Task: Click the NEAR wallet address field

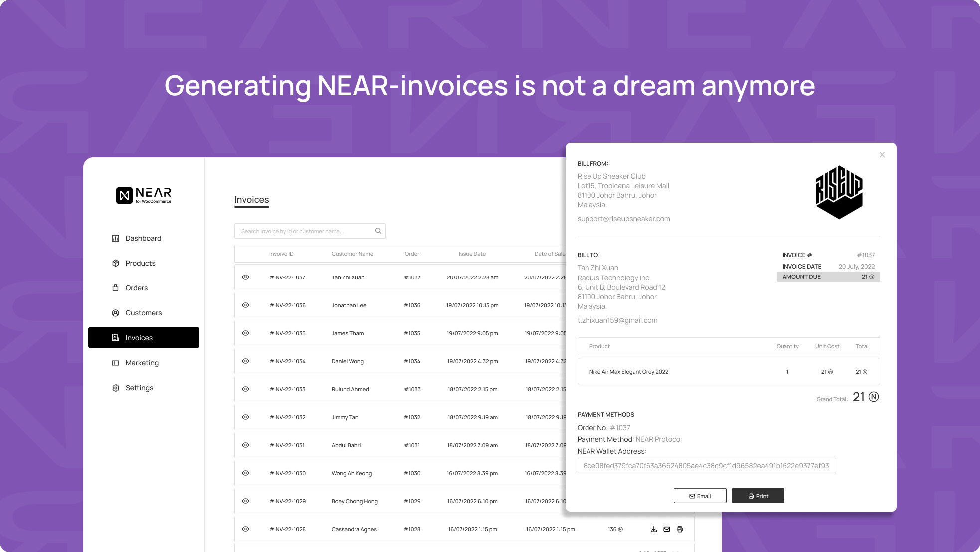Action: [706, 466]
